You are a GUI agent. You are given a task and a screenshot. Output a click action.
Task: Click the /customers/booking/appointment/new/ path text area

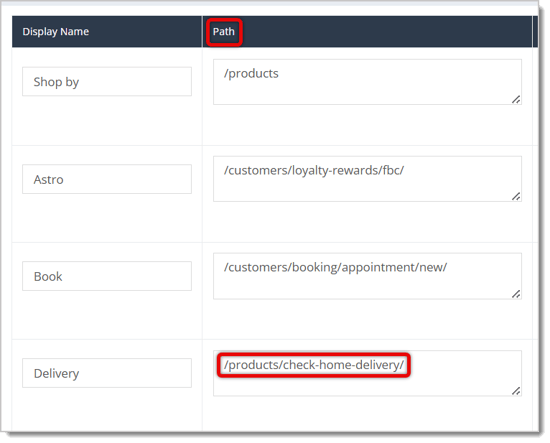(367, 276)
